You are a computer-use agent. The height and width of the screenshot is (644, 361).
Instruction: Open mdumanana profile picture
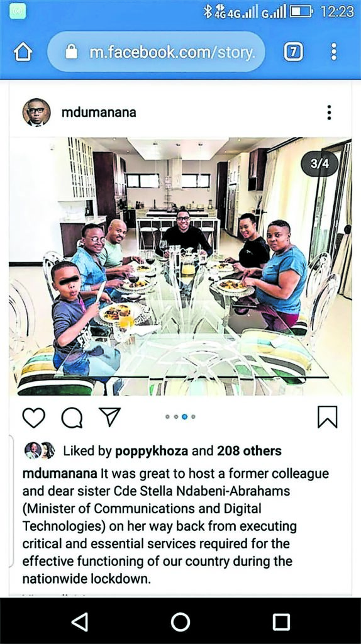point(36,112)
